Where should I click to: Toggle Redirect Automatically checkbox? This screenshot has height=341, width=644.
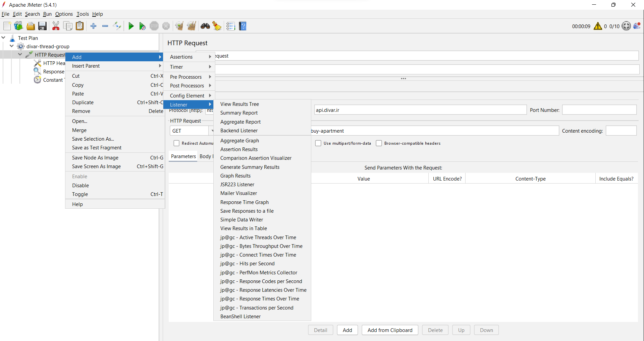(176, 143)
